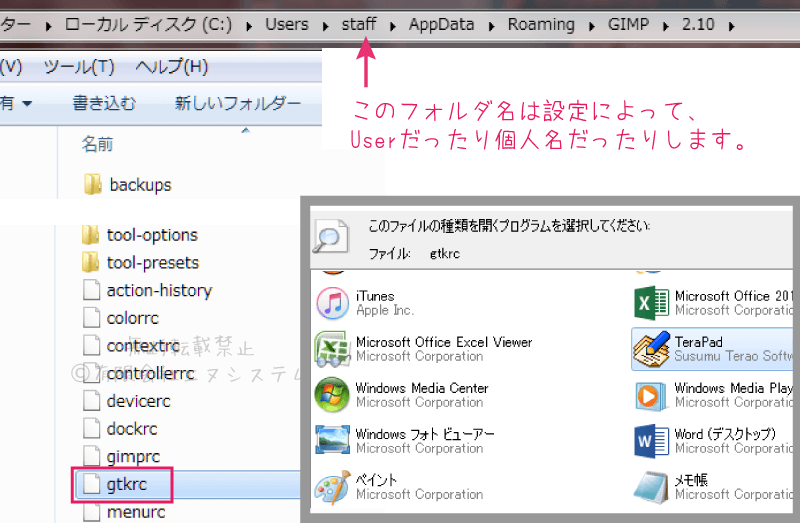This screenshot has height=523, width=800.
Task: Navigate to GIMP breadcrumb
Action: coord(628,24)
